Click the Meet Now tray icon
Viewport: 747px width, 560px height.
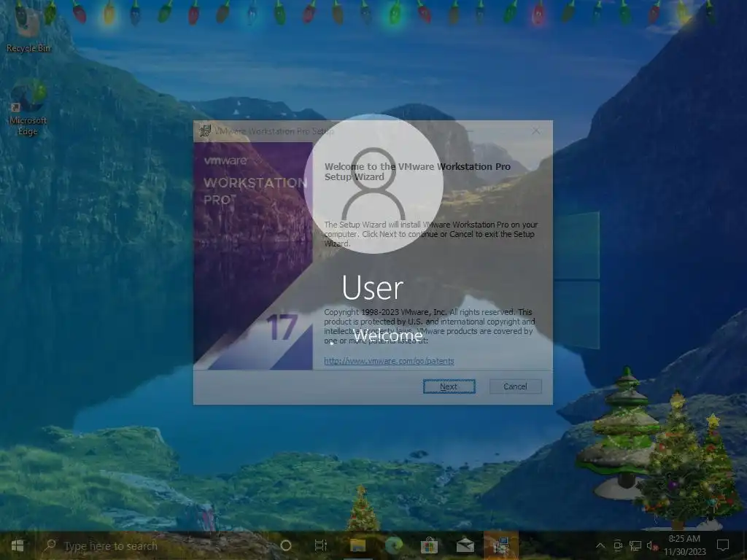(x=618, y=545)
